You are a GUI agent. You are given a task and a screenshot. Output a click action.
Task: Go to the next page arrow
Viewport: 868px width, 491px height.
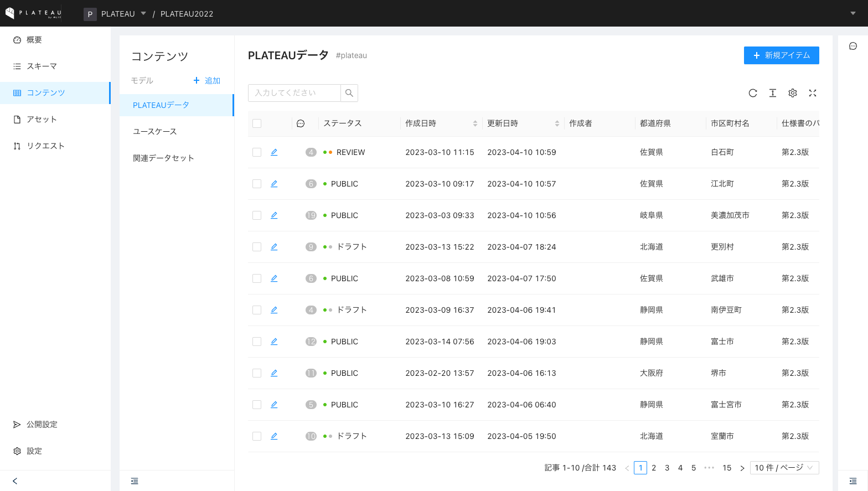742,468
